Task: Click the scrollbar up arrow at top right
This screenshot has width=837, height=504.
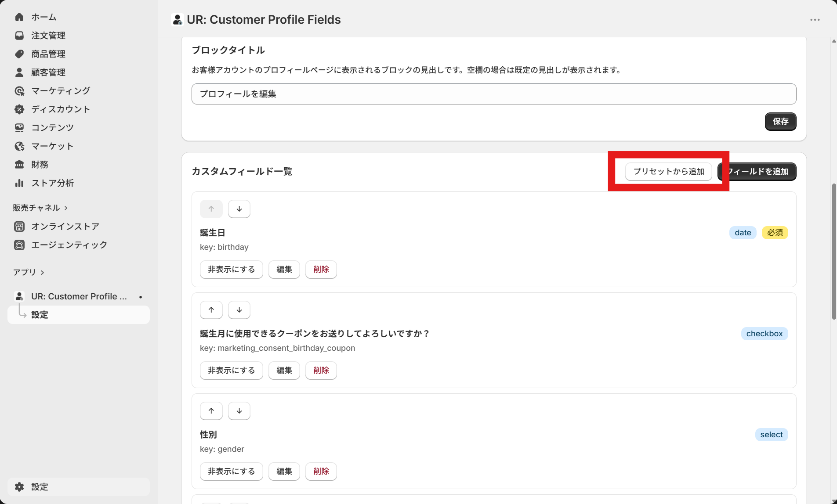Action: (x=833, y=41)
